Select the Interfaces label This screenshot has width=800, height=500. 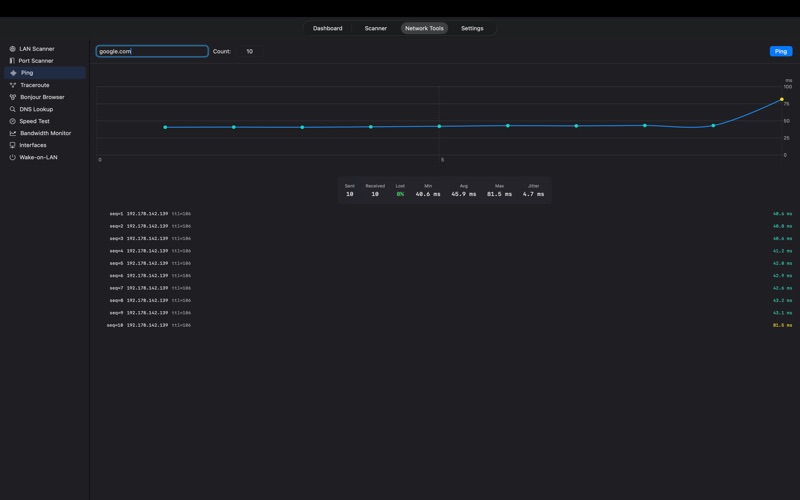33,145
